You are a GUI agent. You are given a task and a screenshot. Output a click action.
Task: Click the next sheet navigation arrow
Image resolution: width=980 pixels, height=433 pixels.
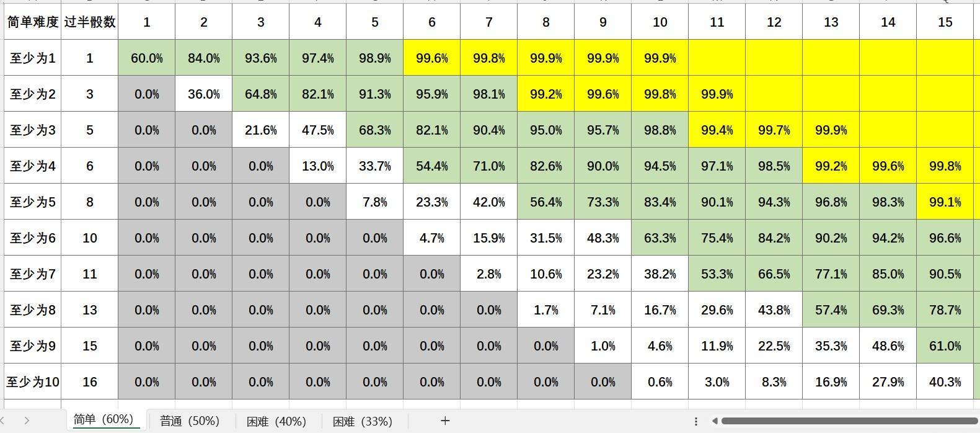[27, 421]
